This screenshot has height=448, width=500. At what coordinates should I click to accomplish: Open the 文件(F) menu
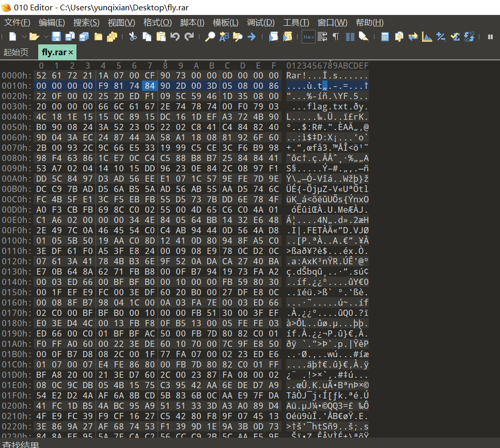point(17,23)
